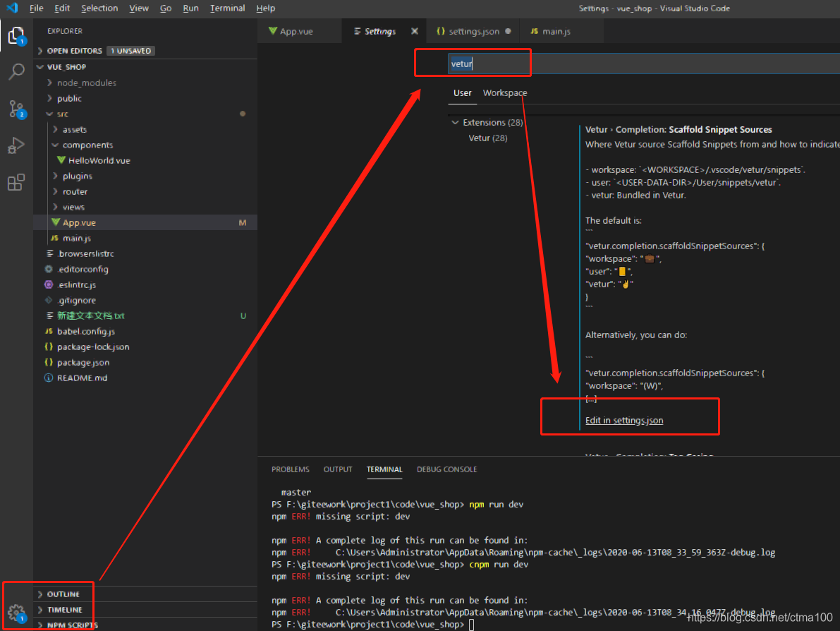Click the Edit in settings.json link

(x=623, y=419)
